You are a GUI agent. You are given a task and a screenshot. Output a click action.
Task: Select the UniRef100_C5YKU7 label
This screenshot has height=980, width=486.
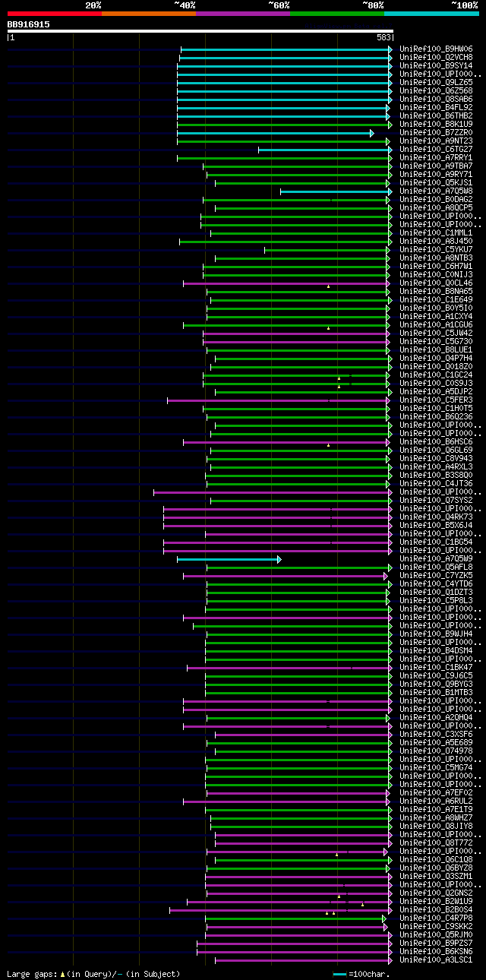435,249
